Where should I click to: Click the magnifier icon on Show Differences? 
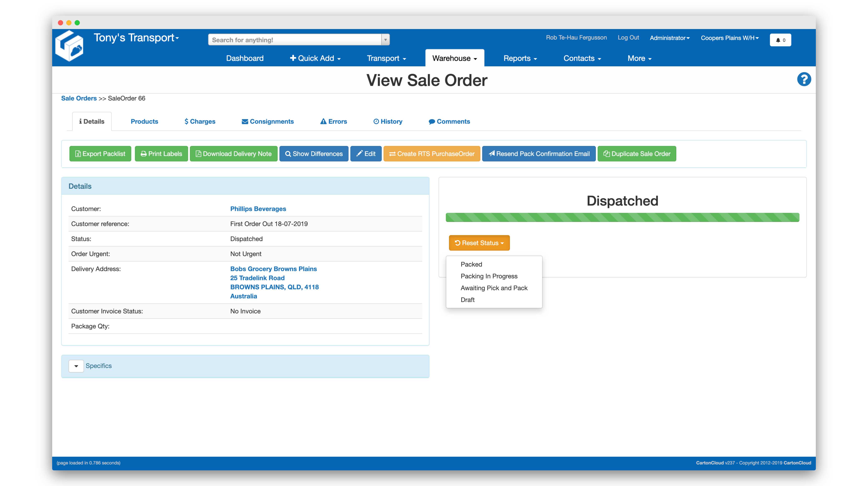click(288, 154)
